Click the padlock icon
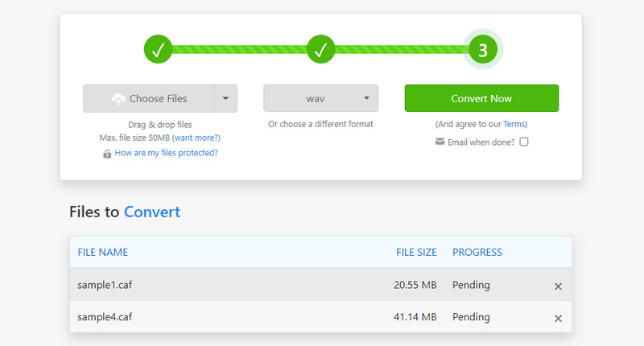Viewport: 644px width, 346px height. 107,153
